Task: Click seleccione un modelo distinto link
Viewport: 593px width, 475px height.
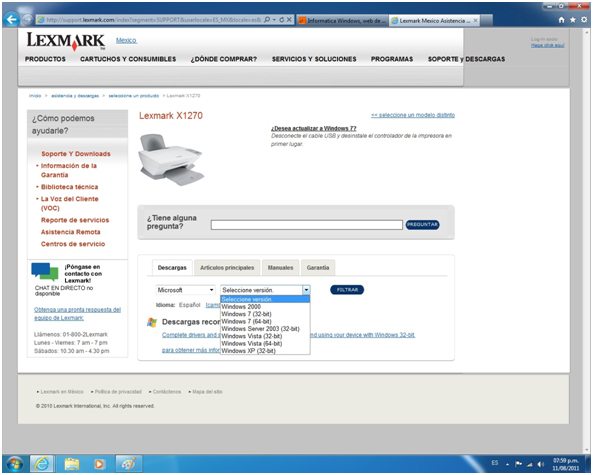Action: pos(413,115)
